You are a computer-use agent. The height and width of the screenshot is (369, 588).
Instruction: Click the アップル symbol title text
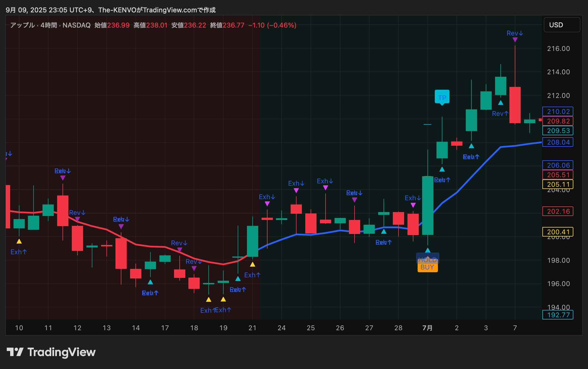[x=23, y=25]
